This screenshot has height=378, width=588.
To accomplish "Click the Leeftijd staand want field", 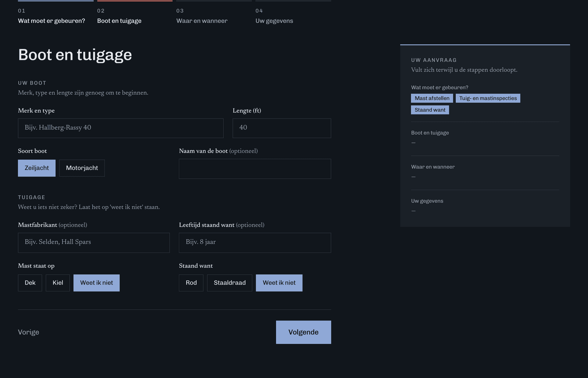I will coord(255,243).
